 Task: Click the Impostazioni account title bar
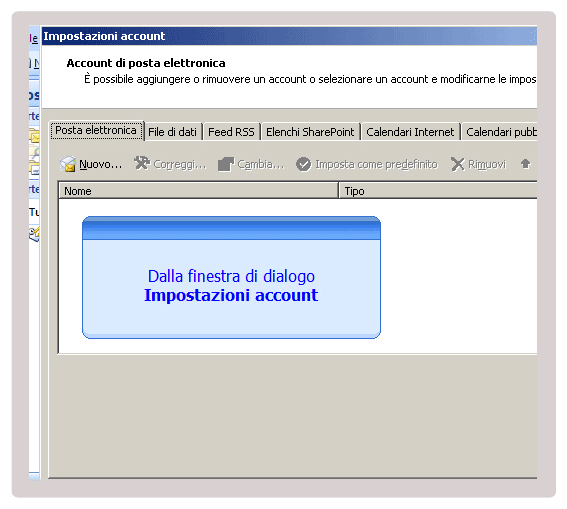coord(289,36)
